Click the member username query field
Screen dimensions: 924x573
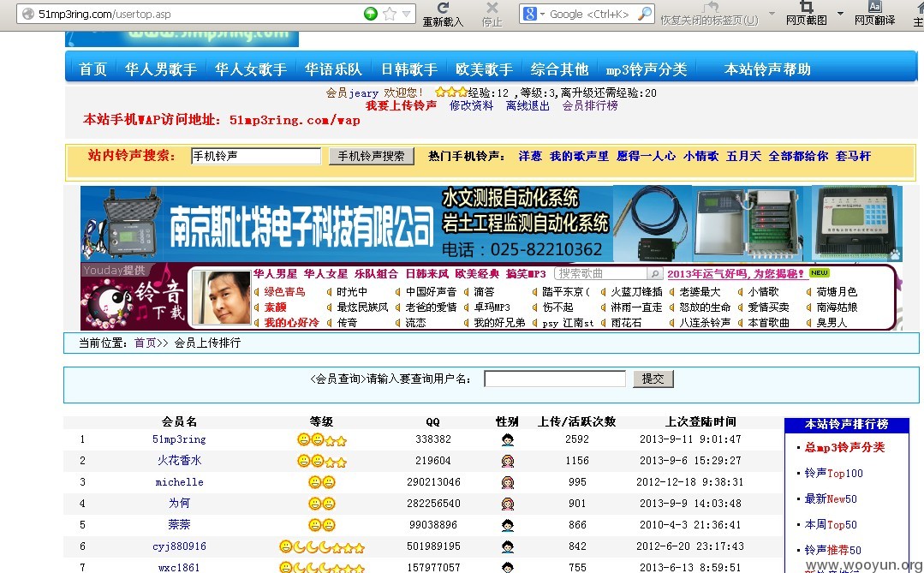[x=555, y=379]
